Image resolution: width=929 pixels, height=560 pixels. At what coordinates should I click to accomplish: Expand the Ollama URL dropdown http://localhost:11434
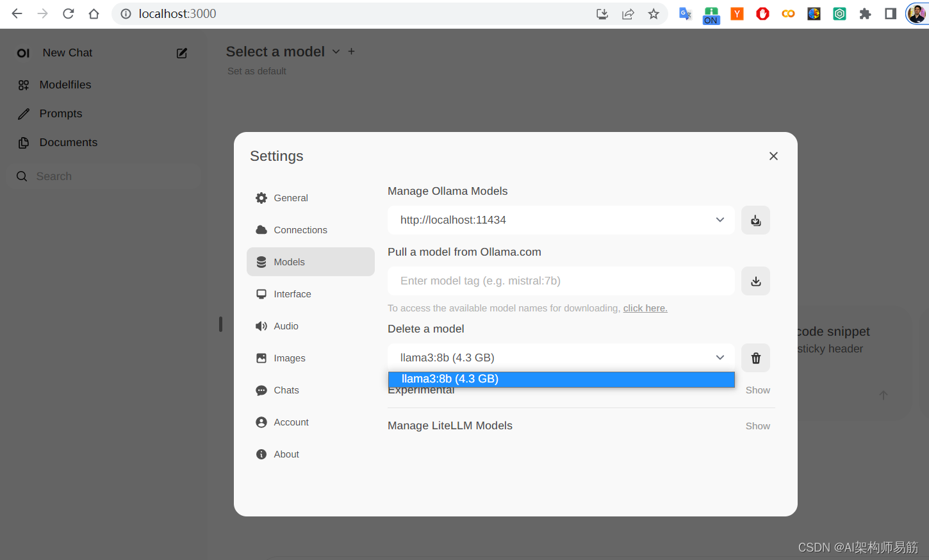coord(561,220)
